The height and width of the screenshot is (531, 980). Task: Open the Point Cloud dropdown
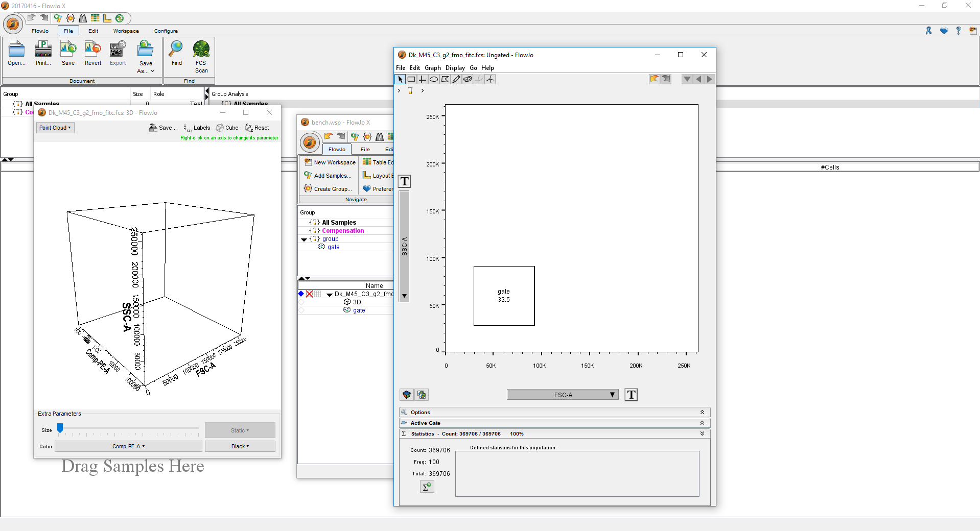pos(55,128)
